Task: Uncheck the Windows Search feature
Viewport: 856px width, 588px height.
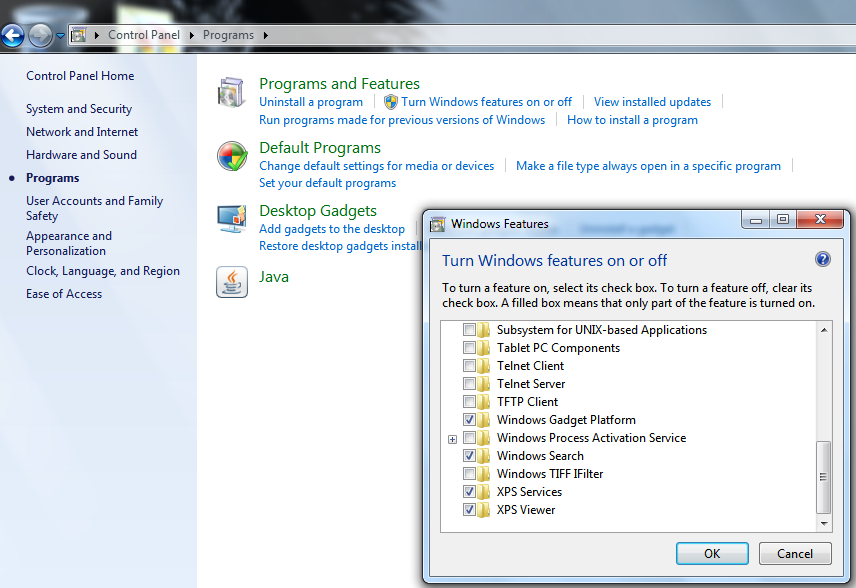Action: point(469,456)
